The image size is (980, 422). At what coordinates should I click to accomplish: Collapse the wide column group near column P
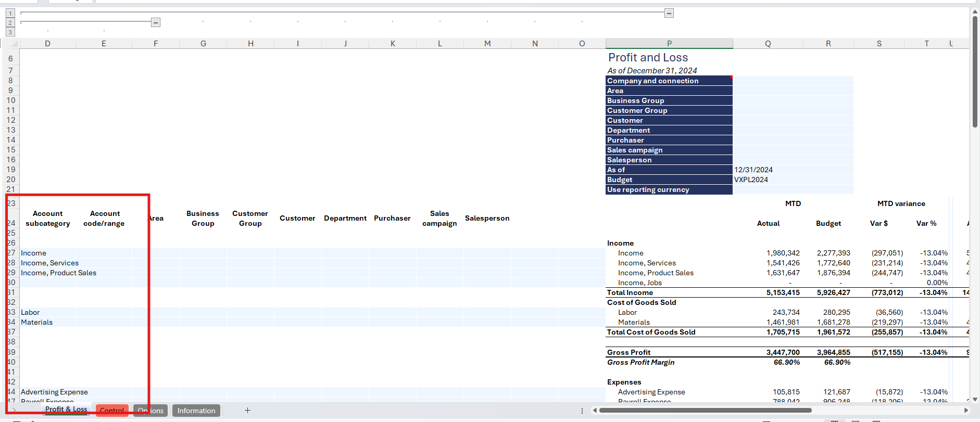click(669, 13)
